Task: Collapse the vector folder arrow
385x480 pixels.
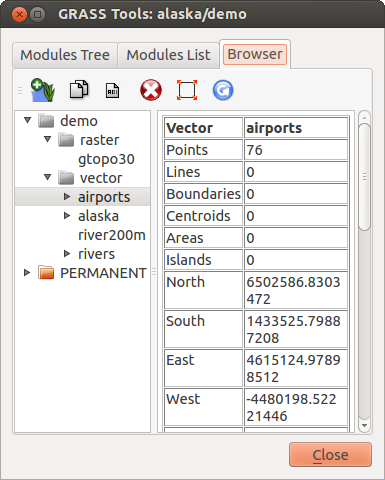Action: [x=48, y=177]
